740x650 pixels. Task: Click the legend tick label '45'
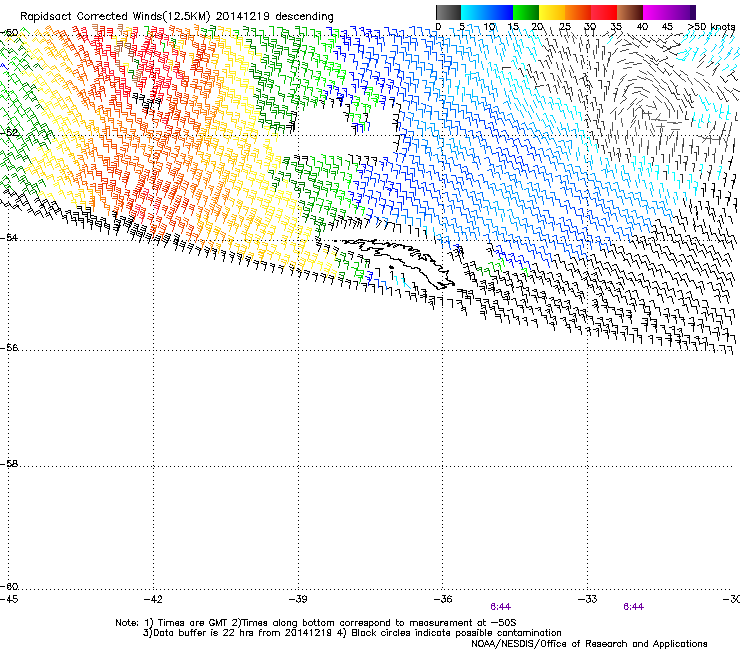[667, 26]
